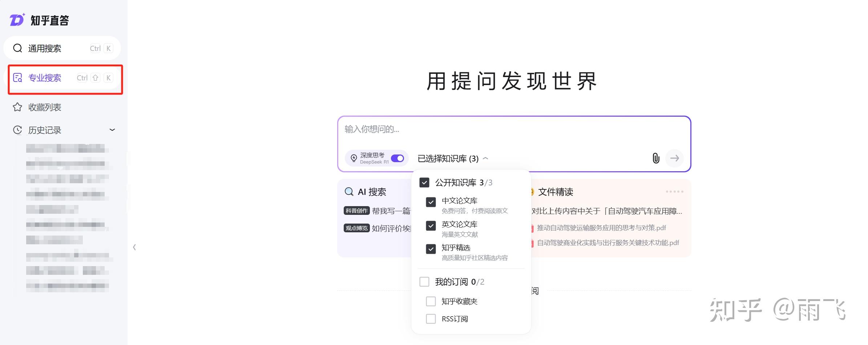This screenshot has width=868, height=345.
Task: Click the AI 搜索 magnifier icon
Action: [x=349, y=192]
